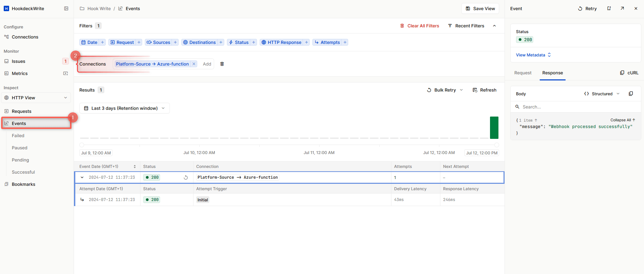
Task: Show Failed events
Action: (x=18, y=135)
